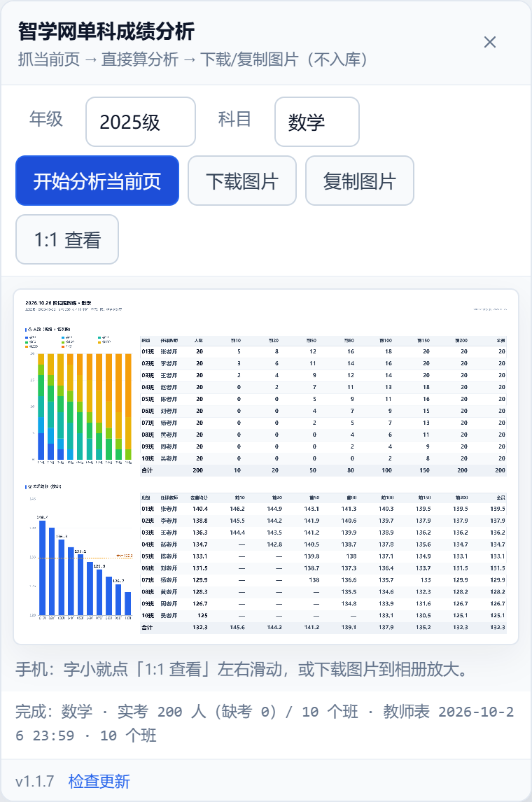The height and width of the screenshot is (802, 532).
Task: Click the 检查更新 link
Action: 99,781
